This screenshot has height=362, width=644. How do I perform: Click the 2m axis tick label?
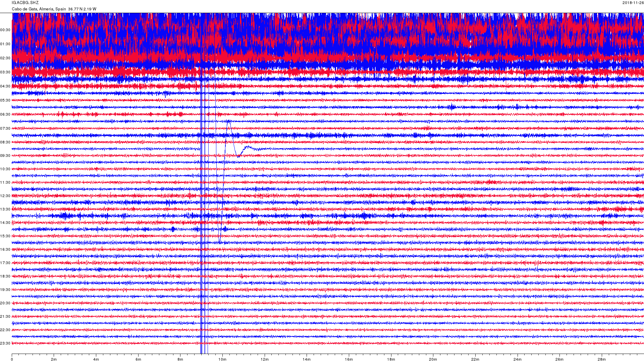point(54,360)
